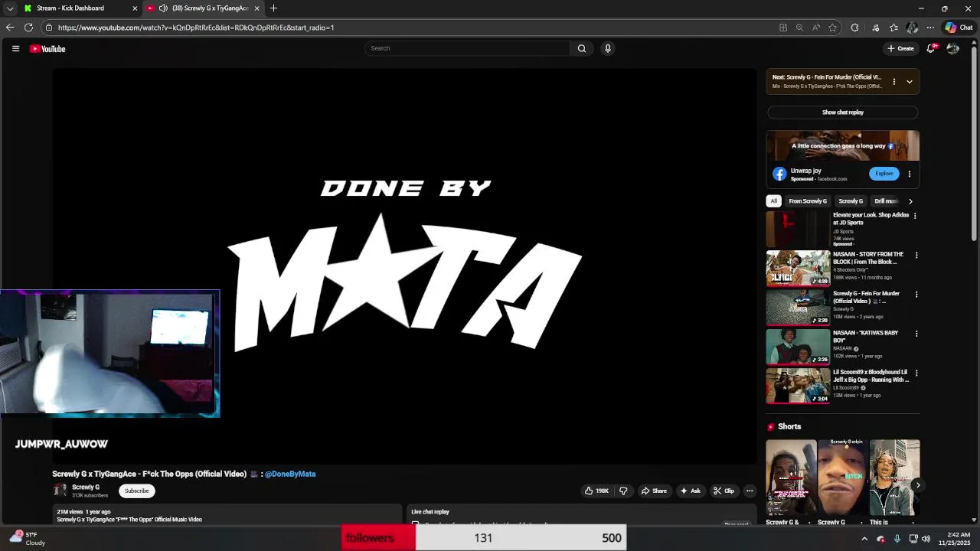Image resolution: width=980 pixels, height=551 pixels.
Task: Click the Ask sparkle button
Action: [690, 491]
